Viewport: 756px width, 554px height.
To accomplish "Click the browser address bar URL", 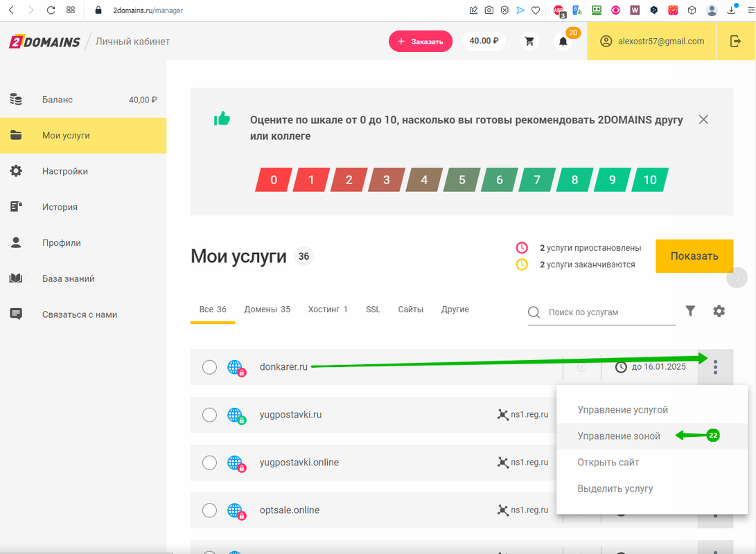I will 148,10.
